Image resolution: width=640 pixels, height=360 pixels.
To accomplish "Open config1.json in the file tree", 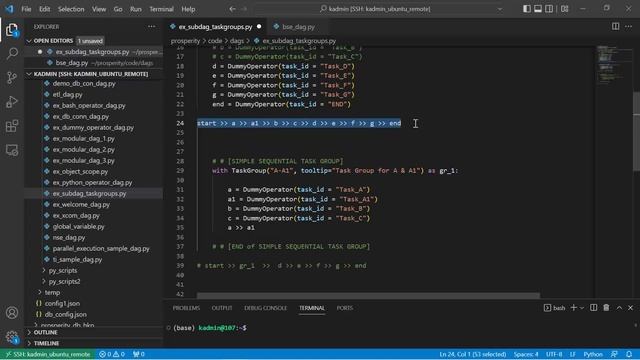I will (62, 303).
